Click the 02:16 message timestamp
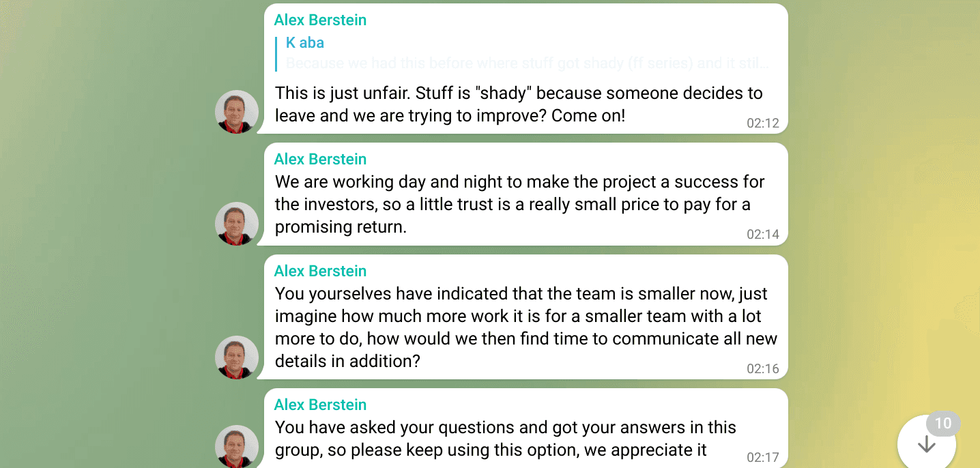 coord(762,369)
